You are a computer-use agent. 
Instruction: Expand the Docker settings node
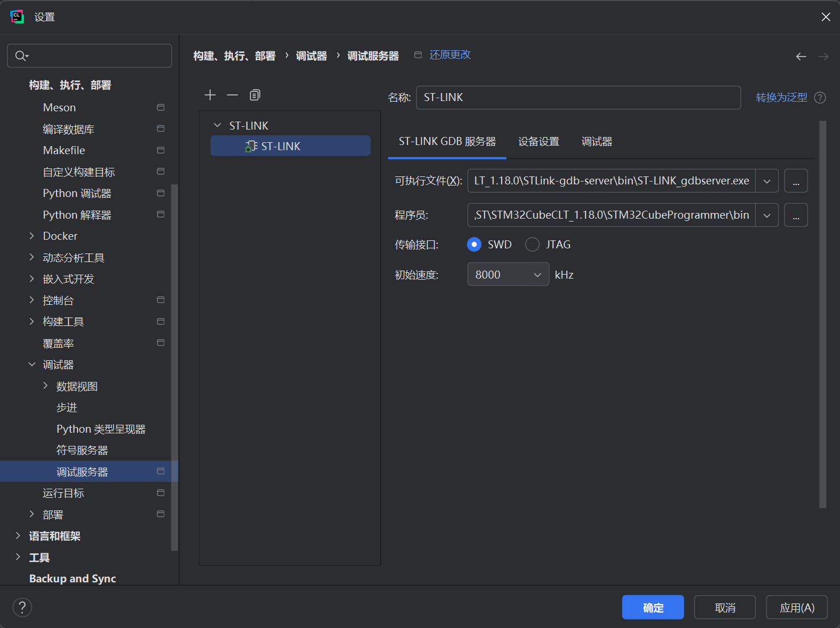32,236
